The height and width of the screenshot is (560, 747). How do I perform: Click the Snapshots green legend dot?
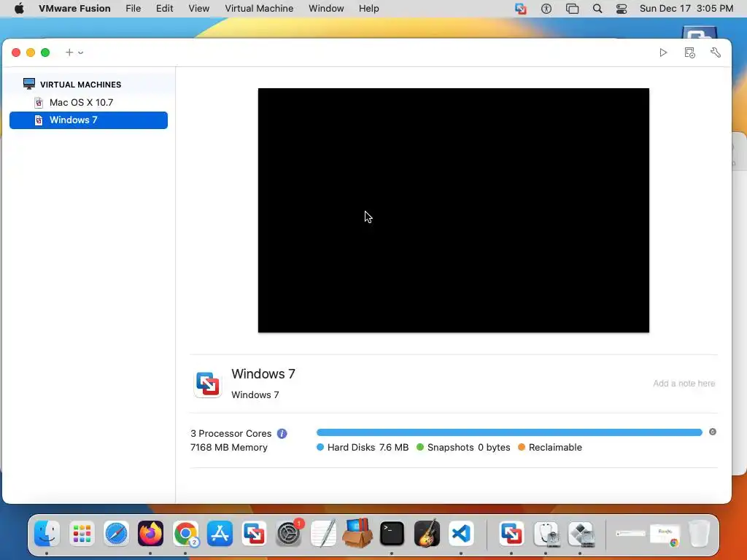[420, 447]
